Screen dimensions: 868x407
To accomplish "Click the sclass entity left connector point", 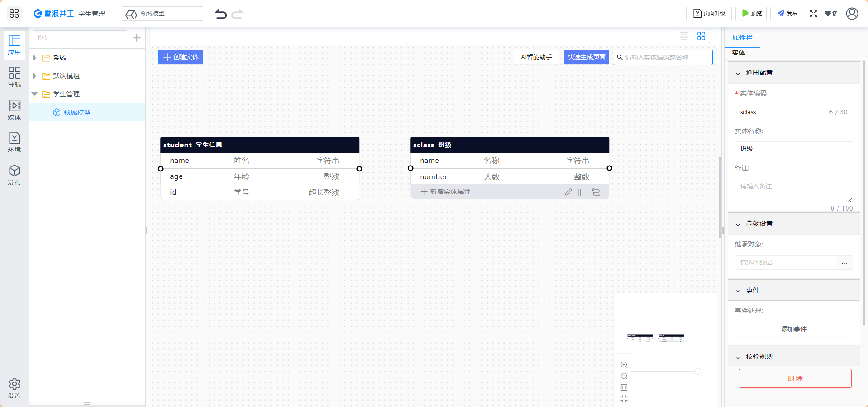I will click(x=410, y=168).
